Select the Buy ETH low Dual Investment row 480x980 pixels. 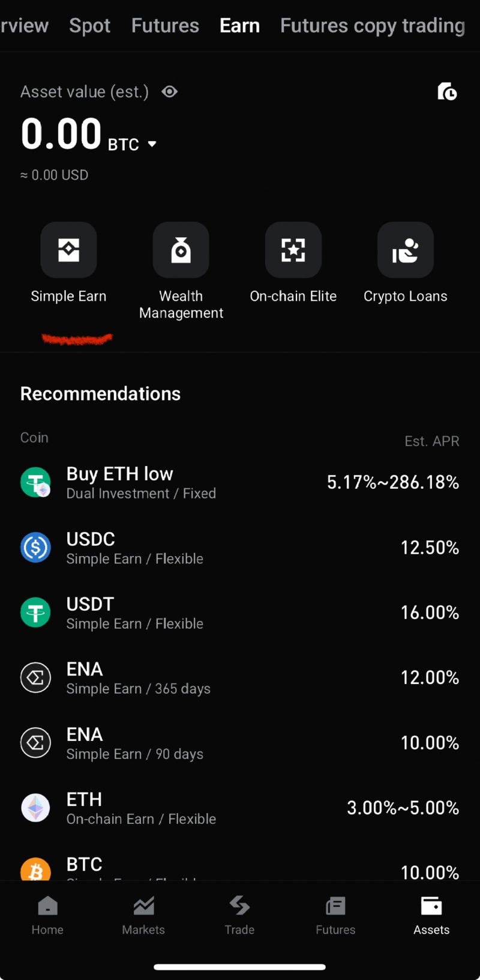click(x=239, y=482)
